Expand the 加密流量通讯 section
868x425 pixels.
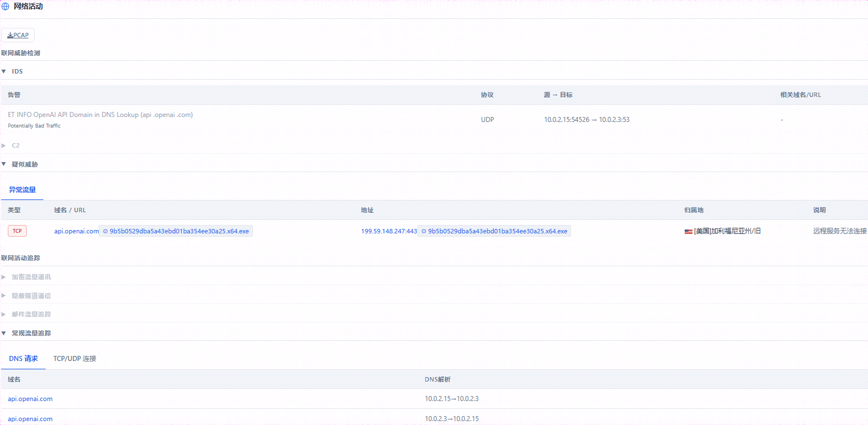point(4,277)
